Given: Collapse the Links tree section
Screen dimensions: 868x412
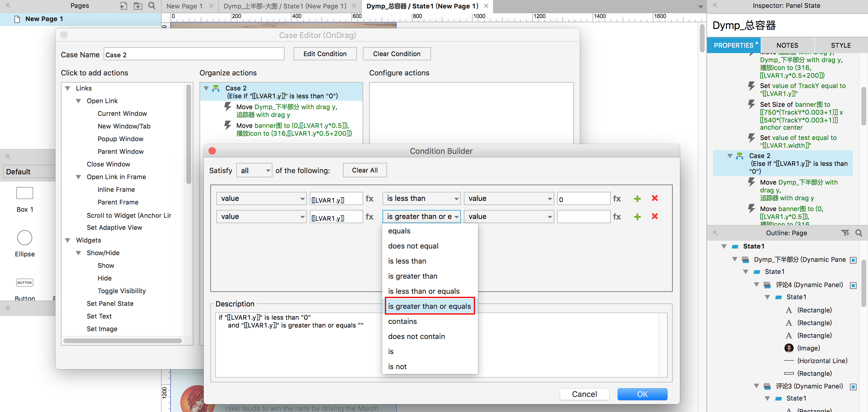Looking at the screenshot, I should pos(68,88).
